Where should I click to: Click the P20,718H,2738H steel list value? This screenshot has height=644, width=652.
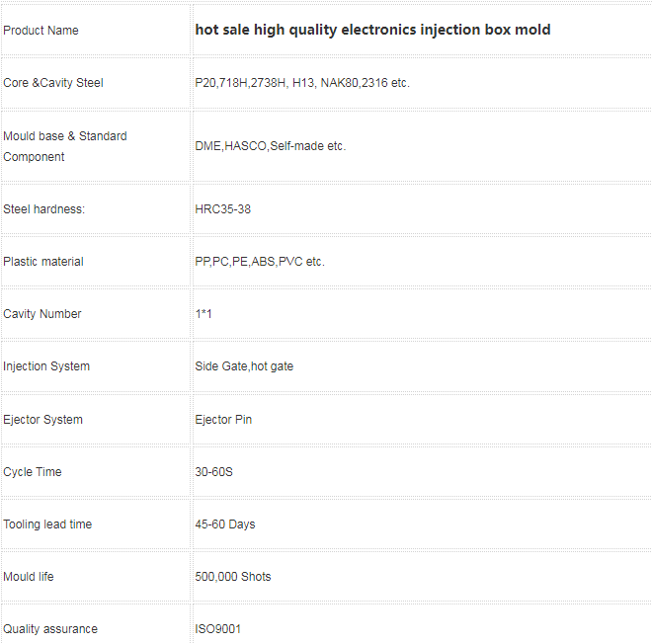[302, 83]
